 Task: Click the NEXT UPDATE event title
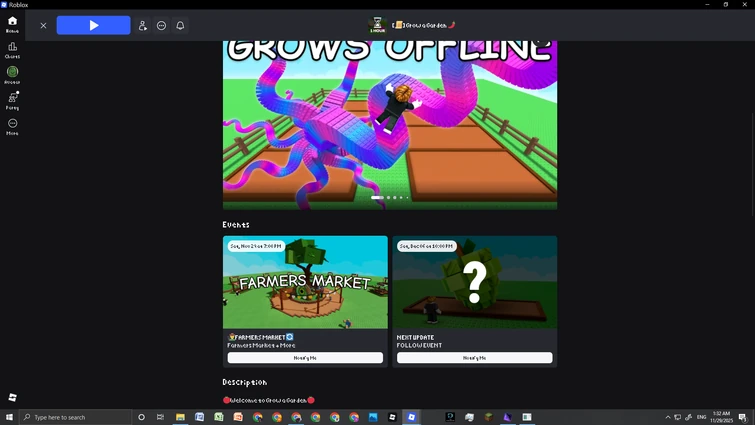coord(416,337)
